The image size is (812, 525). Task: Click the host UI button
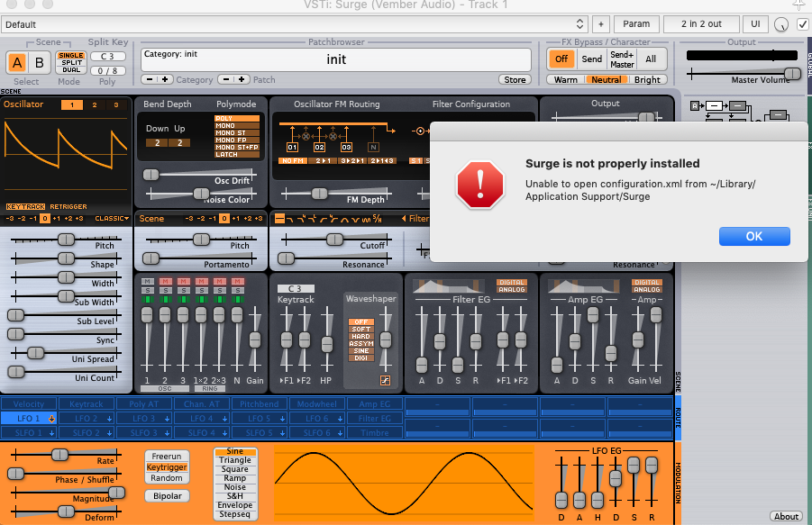pyautogui.click(x=755, y=24)
